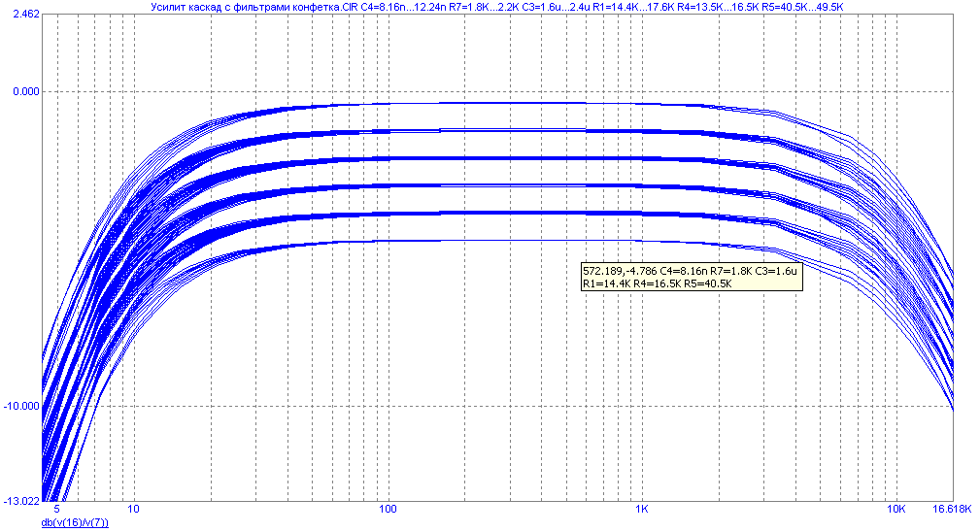Click the 1K frequency axis label
This screenshot has height=532, width=980.
(642, 509)
